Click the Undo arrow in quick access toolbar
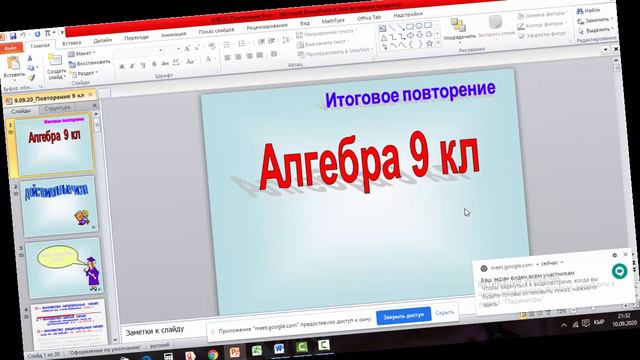 click(23, 36)
